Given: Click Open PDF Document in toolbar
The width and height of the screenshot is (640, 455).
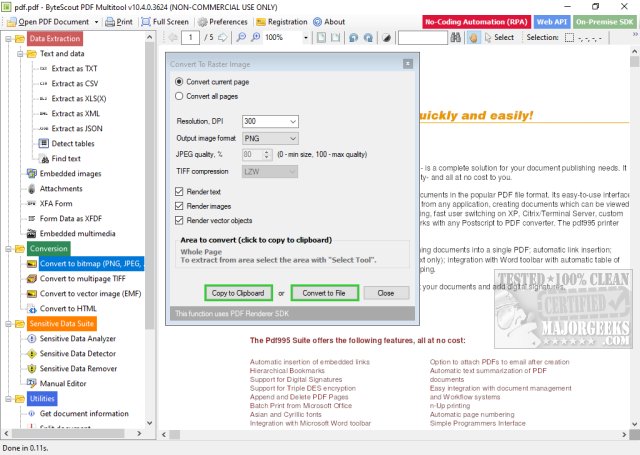Looking at the screenshot, I should 48,22.
